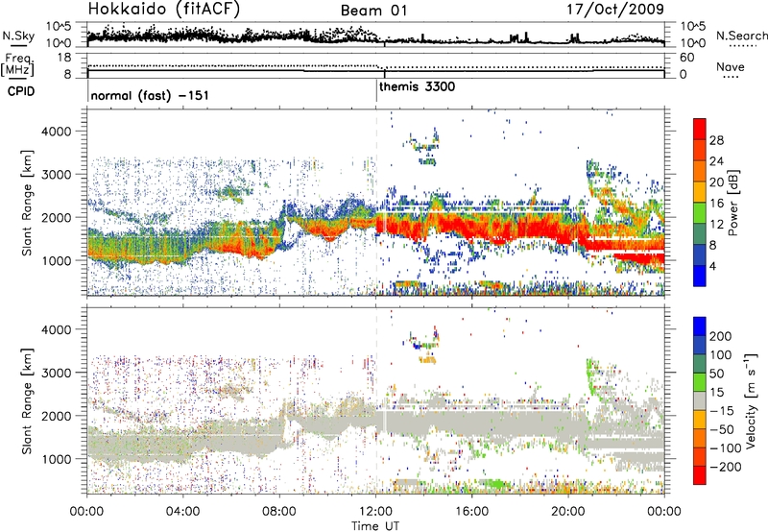The image size is (768, 532).
Task: Click the date '17/Oct/2009'
Action: (615, 10)
